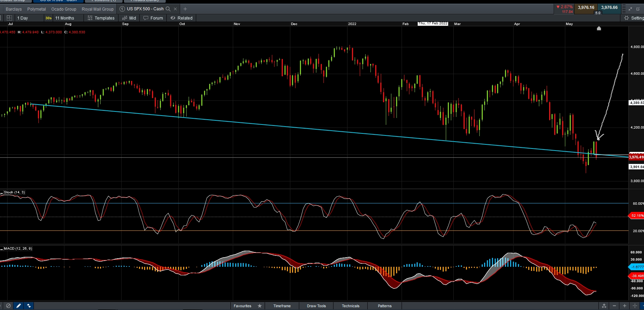Add a new chart tab with plus
The height and width of the screenshot is (310, 644).
point(185,9)
